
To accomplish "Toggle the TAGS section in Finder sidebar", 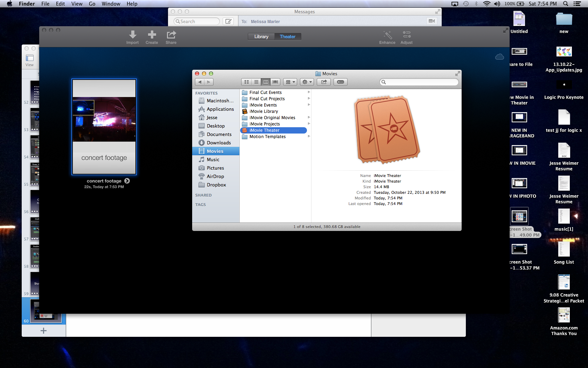I will point(201,205).
